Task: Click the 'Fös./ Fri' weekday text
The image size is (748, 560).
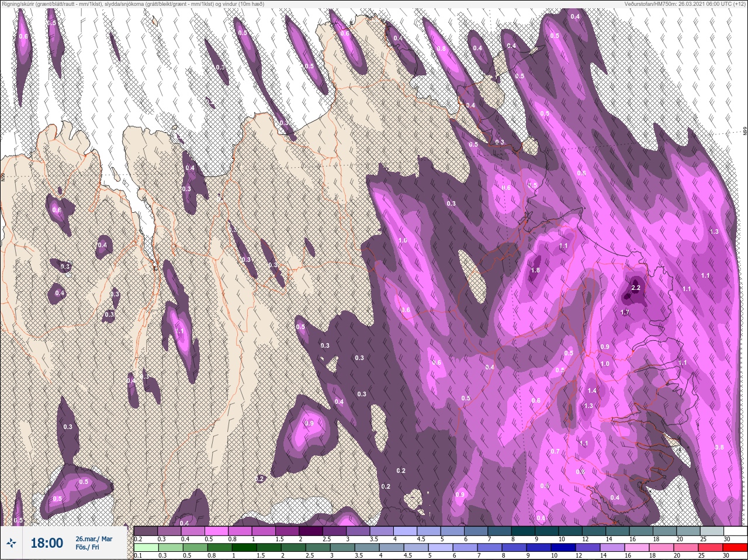Action: click(x=87, y=547)
